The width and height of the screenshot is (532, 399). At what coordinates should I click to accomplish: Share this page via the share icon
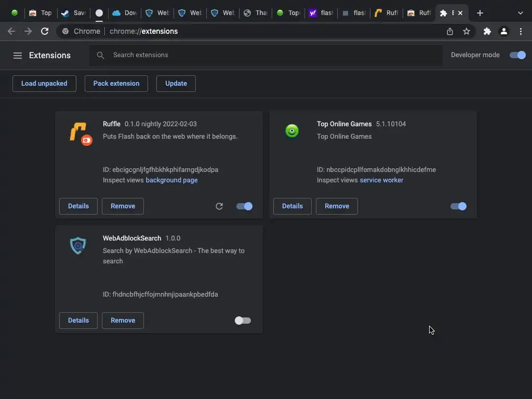(x=449, y=31)
